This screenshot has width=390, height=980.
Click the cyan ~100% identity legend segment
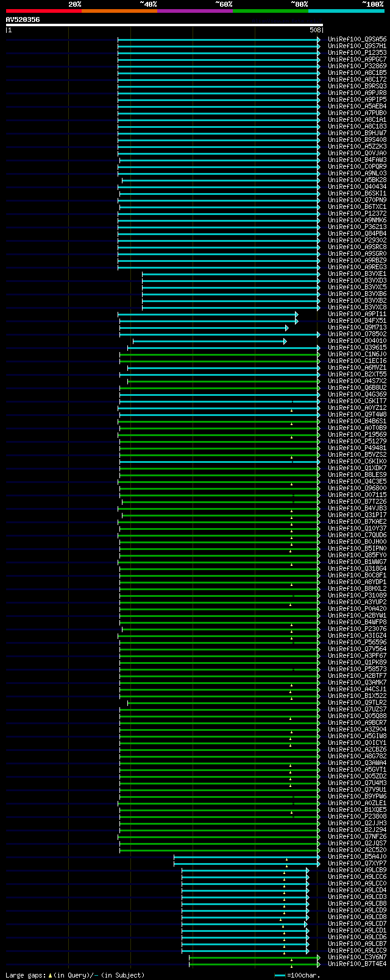tap(346, 11)
